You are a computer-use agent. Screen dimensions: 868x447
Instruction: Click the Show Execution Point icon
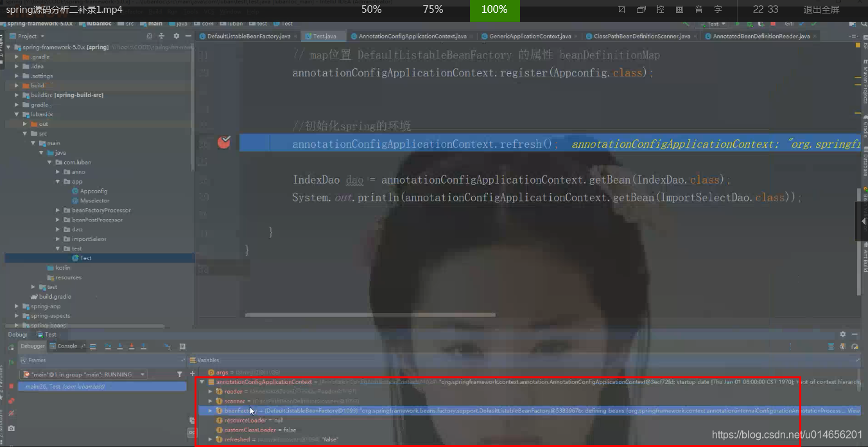pos(93,346)
